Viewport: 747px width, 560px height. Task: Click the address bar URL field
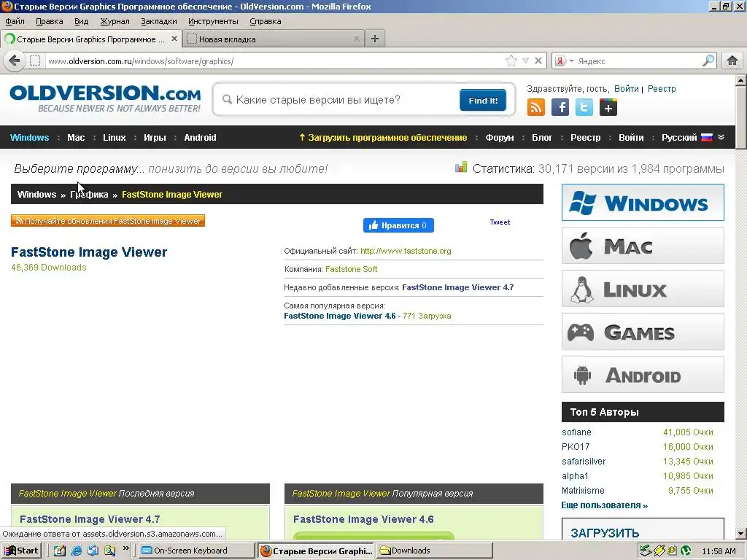click(274, 61)
